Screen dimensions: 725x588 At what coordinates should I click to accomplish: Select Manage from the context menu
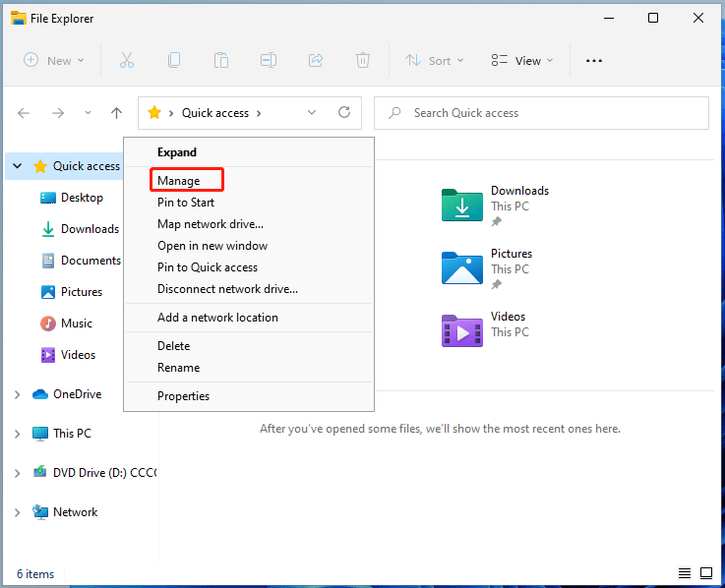pos(179,181)
